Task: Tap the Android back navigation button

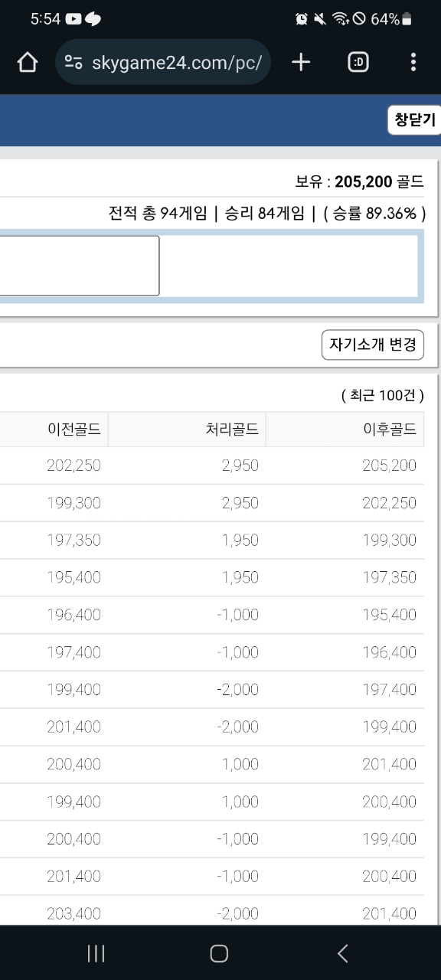Action: click(343, 953)
